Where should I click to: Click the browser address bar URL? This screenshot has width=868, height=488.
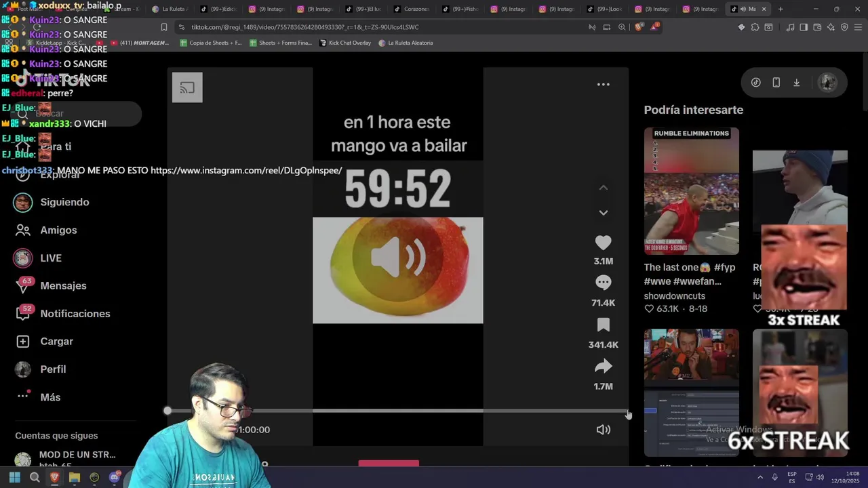pos(305,27)
